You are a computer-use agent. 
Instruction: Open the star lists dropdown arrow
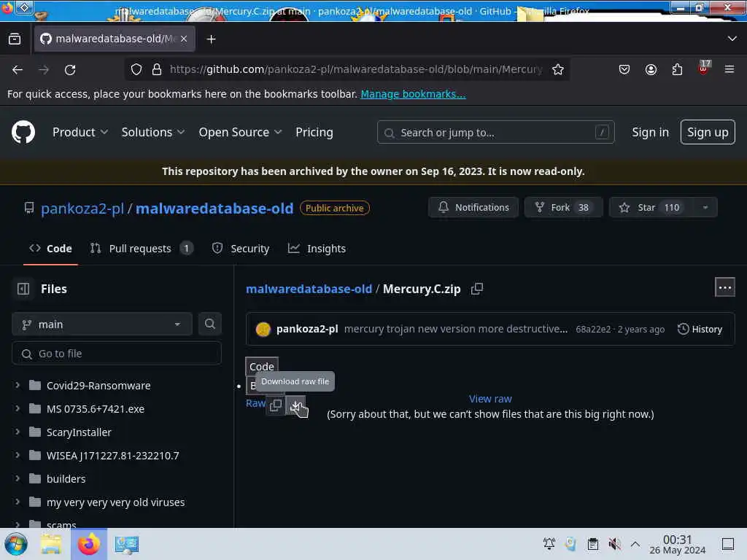point(705,207)
